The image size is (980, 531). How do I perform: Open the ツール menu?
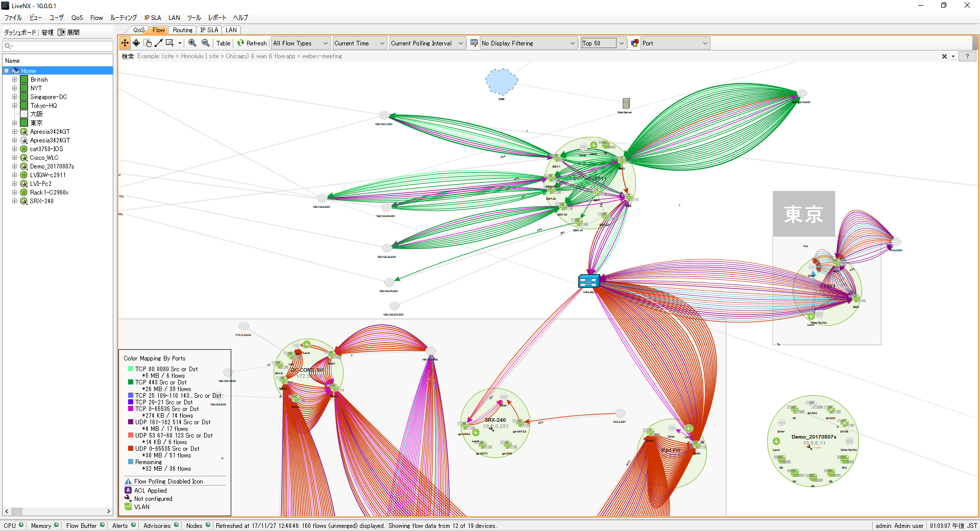[194, 17]
